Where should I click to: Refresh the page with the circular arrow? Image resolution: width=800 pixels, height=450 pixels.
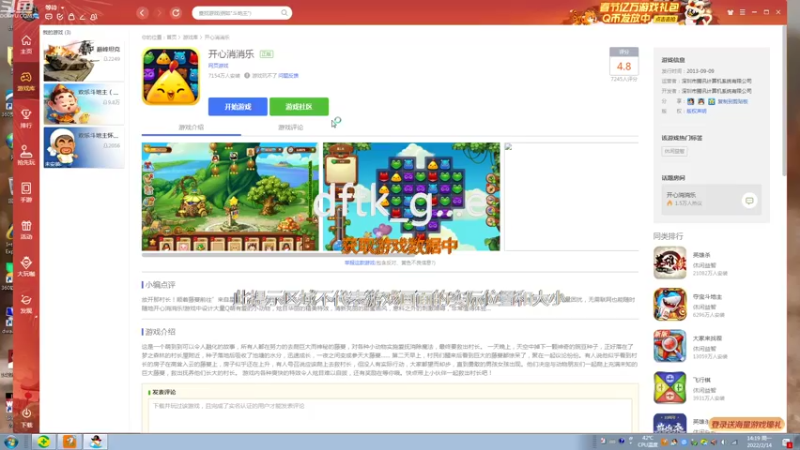pos(176,13)
